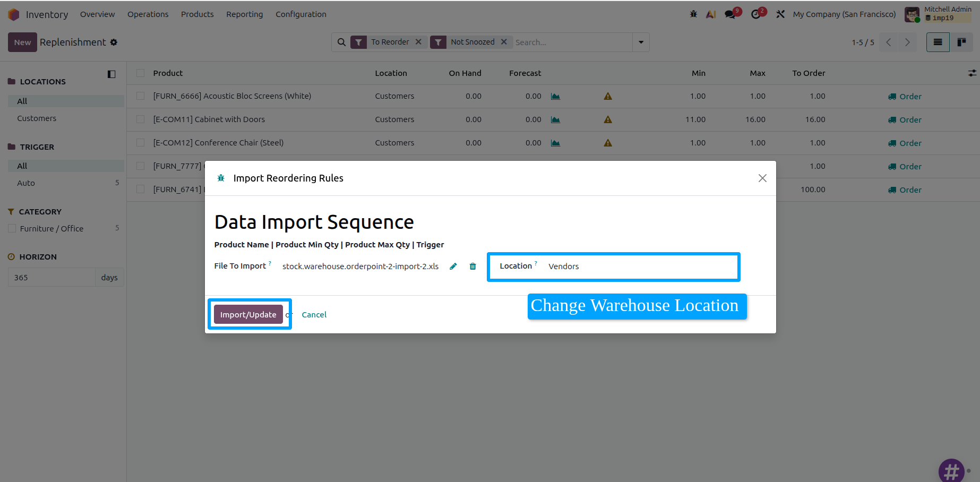Open the AI assistant icon in top bar
Viewport: 980px width, 482px height.
711,14
